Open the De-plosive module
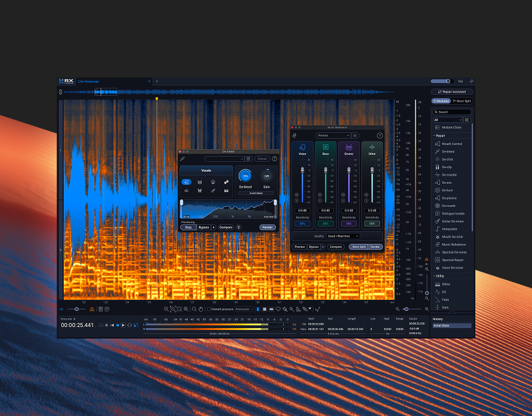532x416 pixels. 446,198
